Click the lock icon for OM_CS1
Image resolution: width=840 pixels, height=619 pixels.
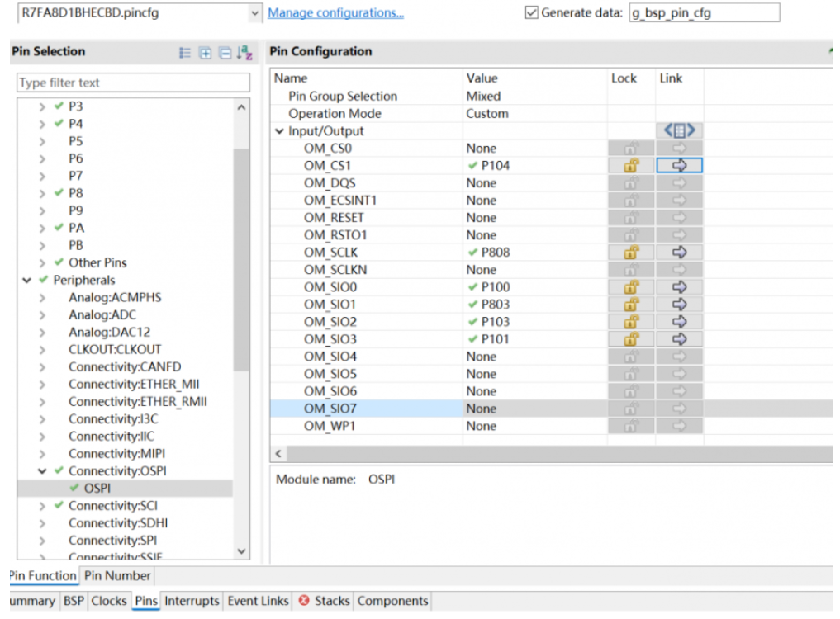tap(632, 166)
